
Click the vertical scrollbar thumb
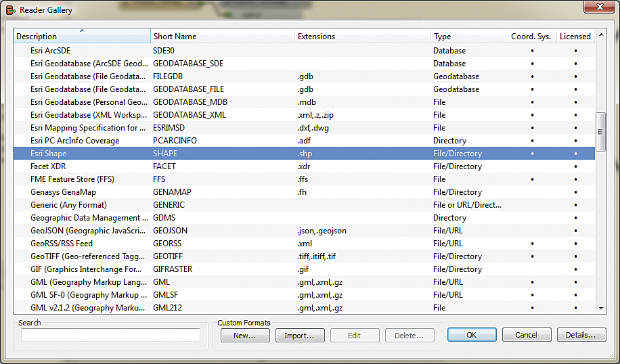click(x=600, y=132)
